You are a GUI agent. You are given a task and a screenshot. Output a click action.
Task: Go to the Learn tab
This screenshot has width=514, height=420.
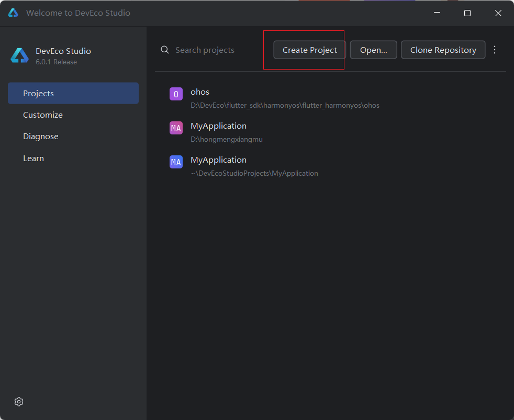coord(73,158)
